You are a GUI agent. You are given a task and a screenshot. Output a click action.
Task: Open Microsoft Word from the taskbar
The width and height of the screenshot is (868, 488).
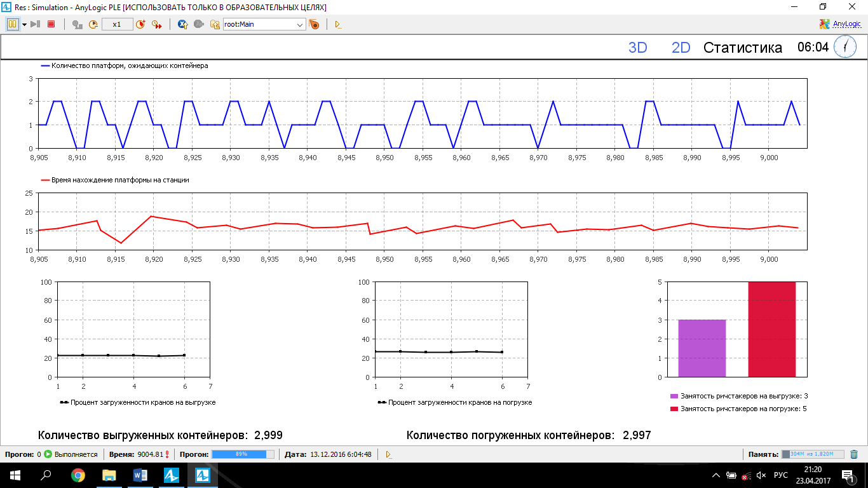point(140,475)
